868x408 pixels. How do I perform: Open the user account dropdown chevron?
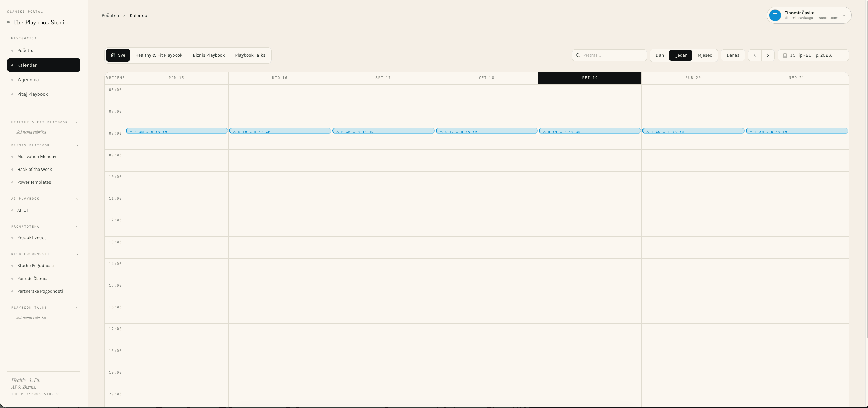click(844, 15)
